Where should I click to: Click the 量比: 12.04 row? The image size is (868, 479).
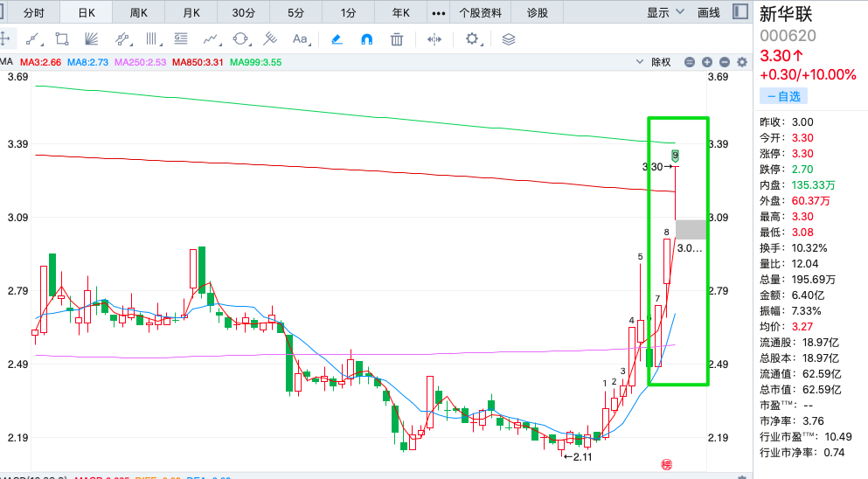coord(788,263)
